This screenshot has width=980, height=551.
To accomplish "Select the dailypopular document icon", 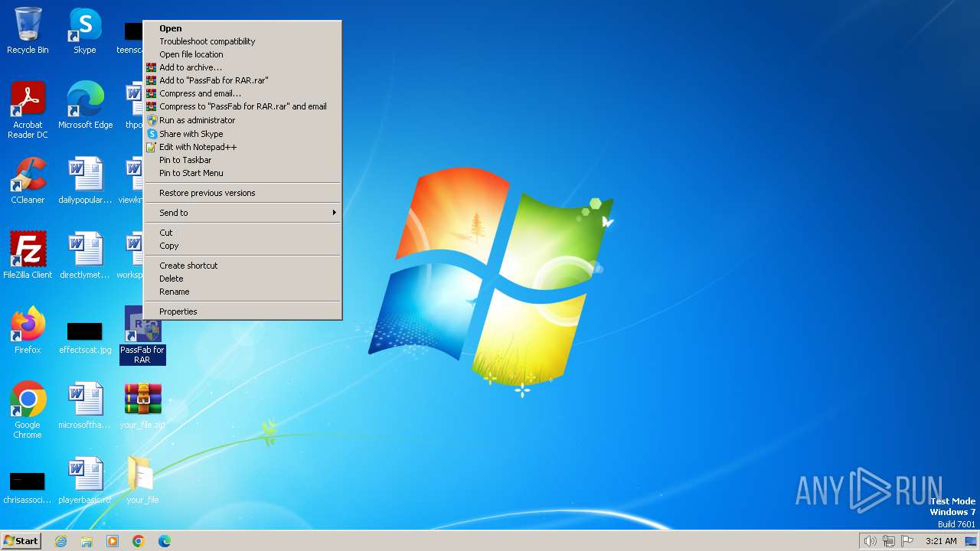I will [x=85, y=181].
